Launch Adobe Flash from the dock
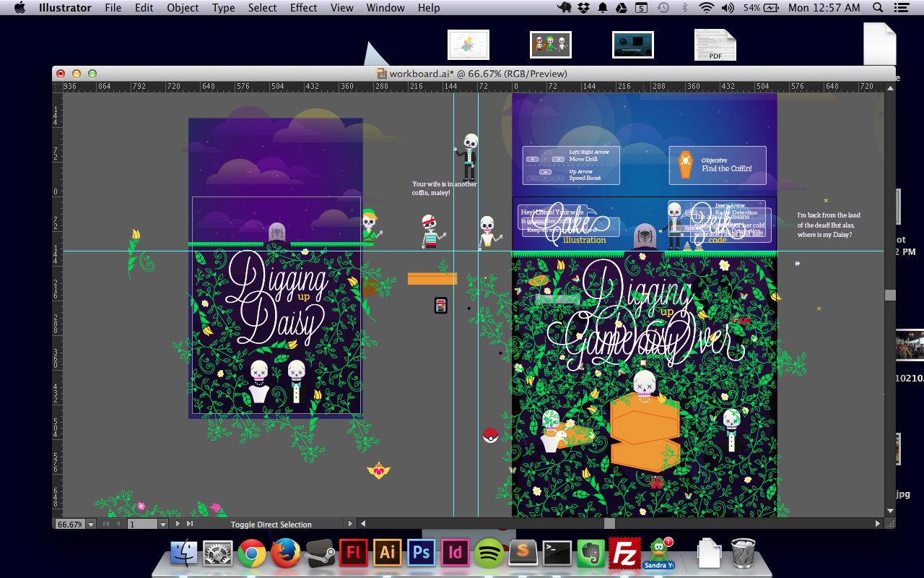The width and height of the screenshot is (924, 578). tap(354, 554)
